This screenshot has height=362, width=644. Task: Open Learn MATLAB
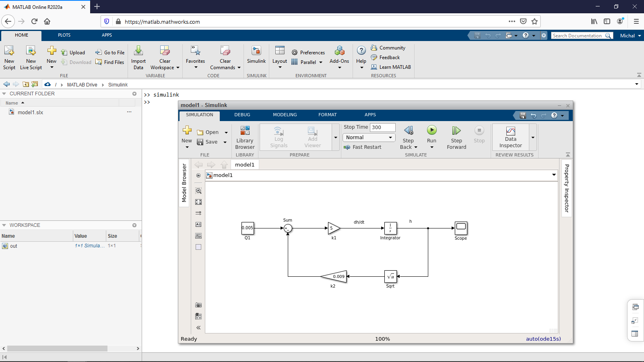pos(391,67)
